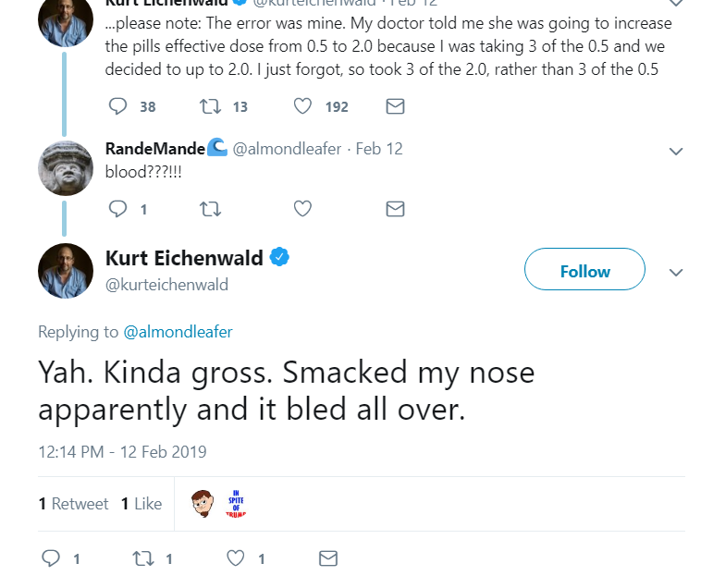Follow Kurt Eichenwald
Viewport: 701px width, 588px height.
tap(584, 269)
